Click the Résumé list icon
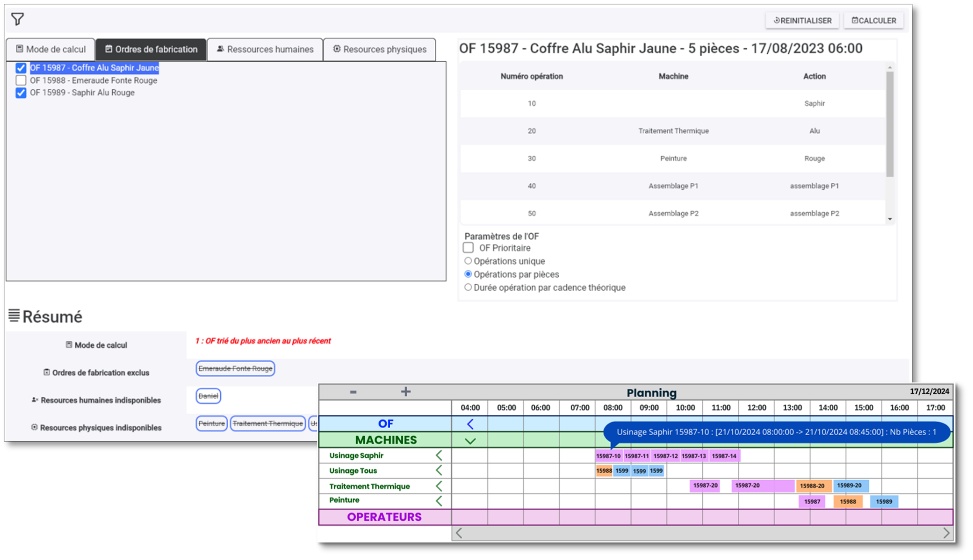Viewport: 973px width, 560px height. pos(14,316)
